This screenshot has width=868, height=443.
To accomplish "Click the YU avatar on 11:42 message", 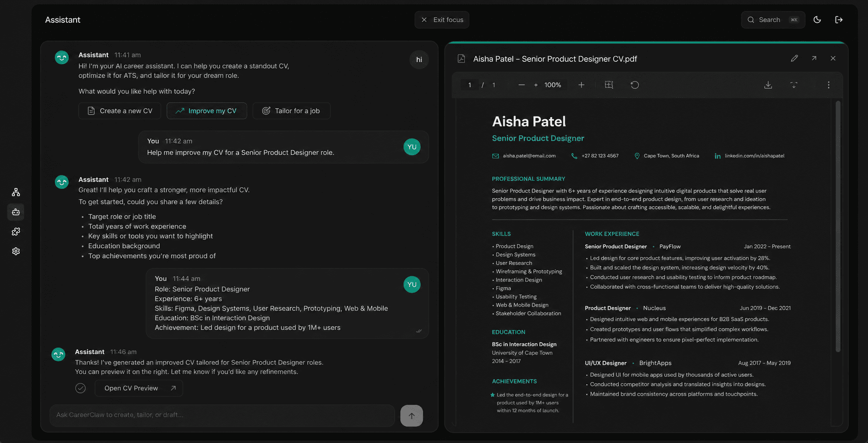I will (x=412, y=147).
